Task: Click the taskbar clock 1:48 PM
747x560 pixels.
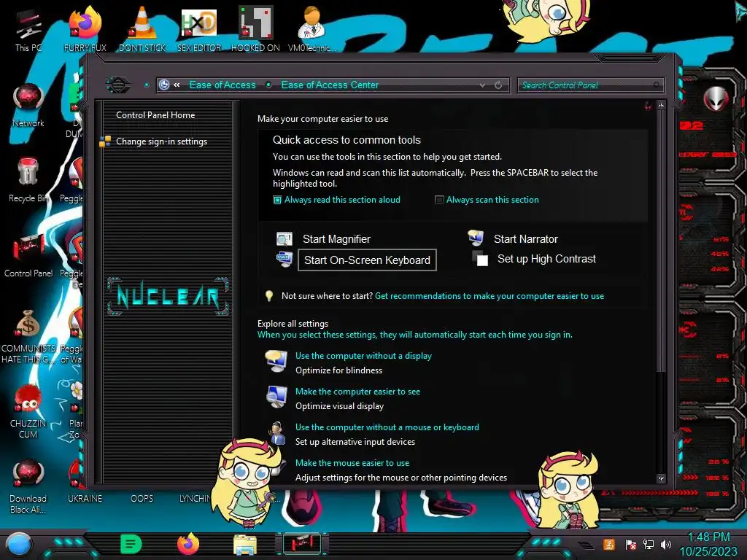Action: (708, 537)
